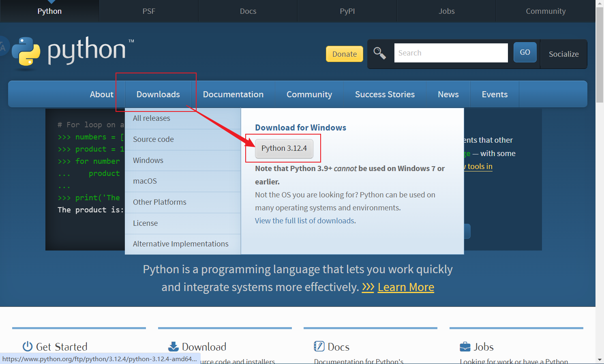Select All releases from Downloads menu
The image size is (604, 364).
(x=152, y=118)
